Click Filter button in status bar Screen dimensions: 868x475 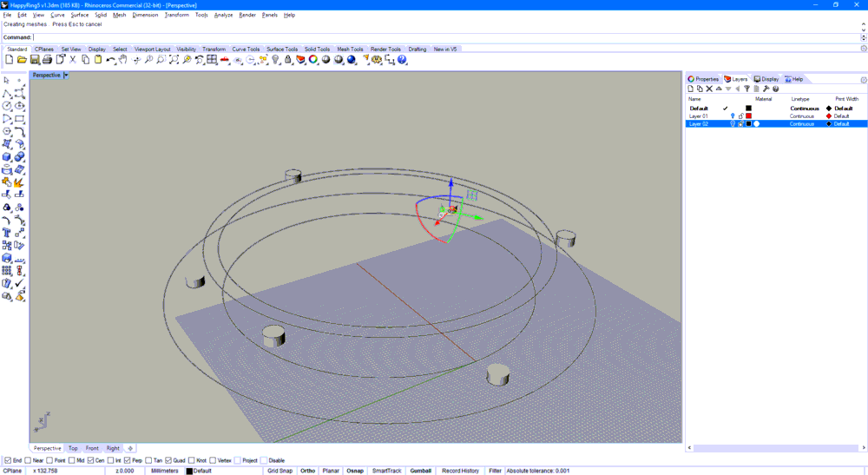point(495,471)
